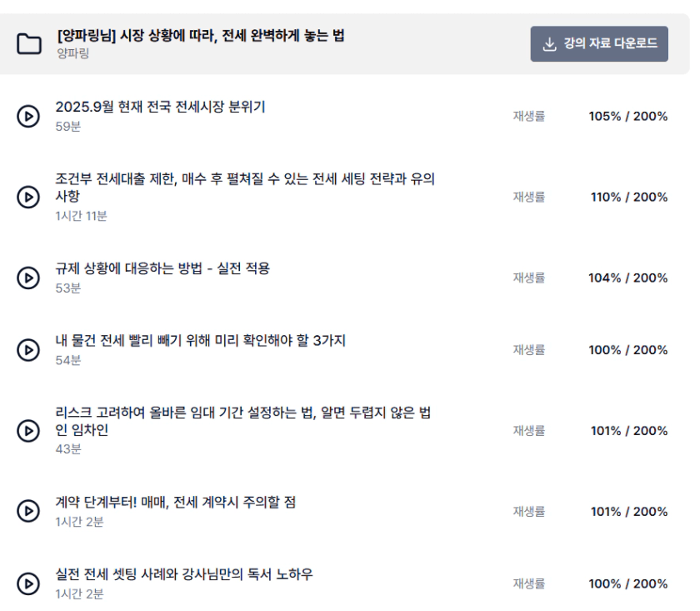Click the download arrow icon in 강의 자료 다운로드

tap(549, 44)
